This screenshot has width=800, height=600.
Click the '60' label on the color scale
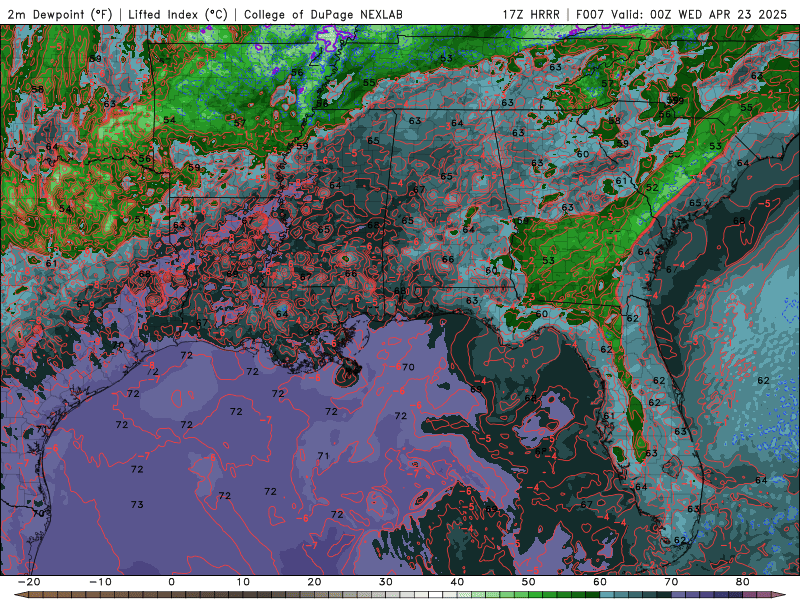point(600,582)
